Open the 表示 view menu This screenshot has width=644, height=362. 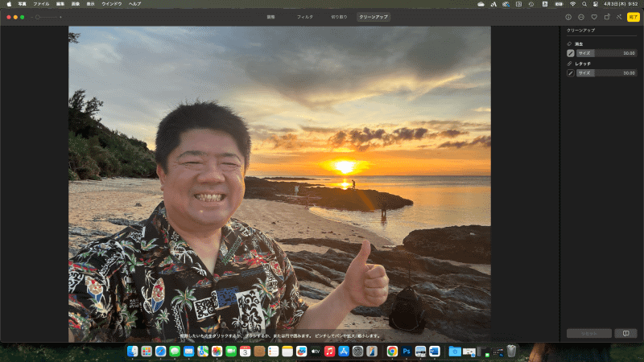pyautogui.click(x=91, y=4)
